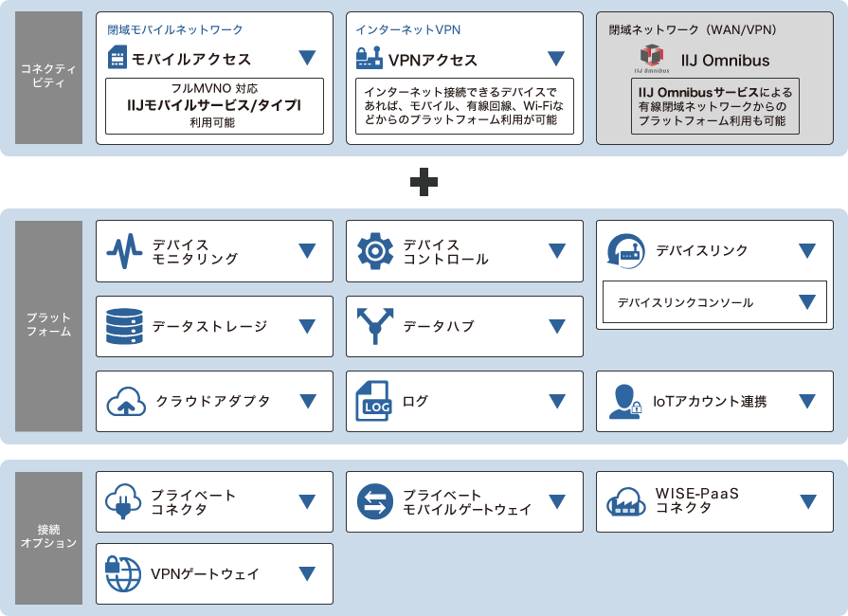This screenshot has width=848, height=616.
Task: Expand the モバイルアクセス dropdown arrow
Action: click(306, 57)
